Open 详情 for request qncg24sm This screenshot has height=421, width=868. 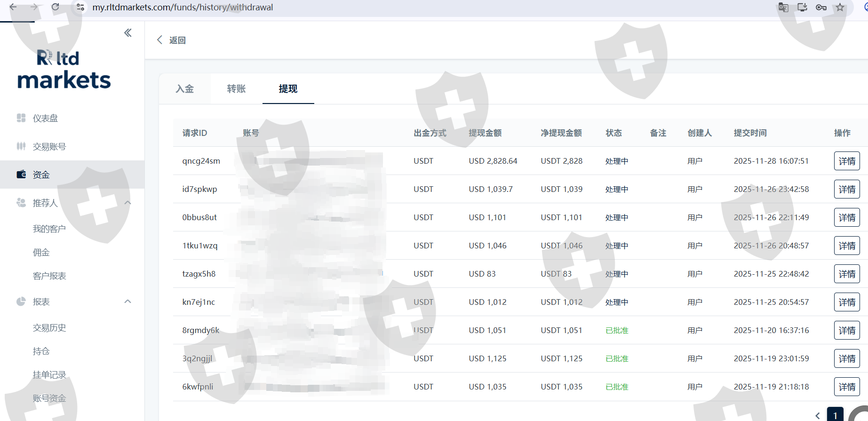click(x=847, y=161)
